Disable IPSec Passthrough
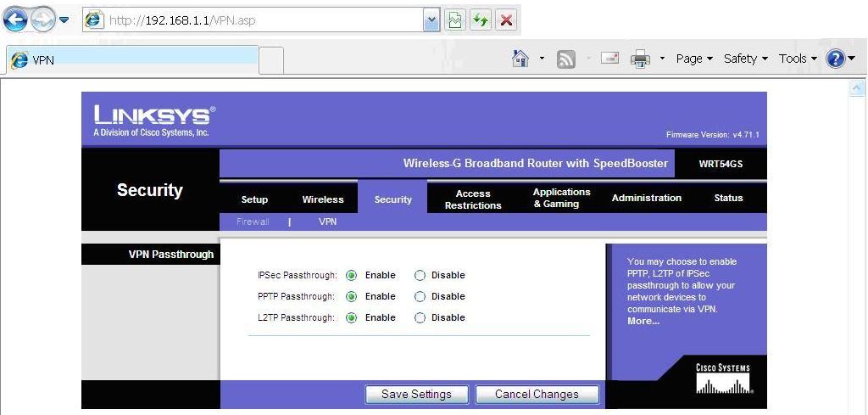Screen dimensions: 868x415 point(420,275)
